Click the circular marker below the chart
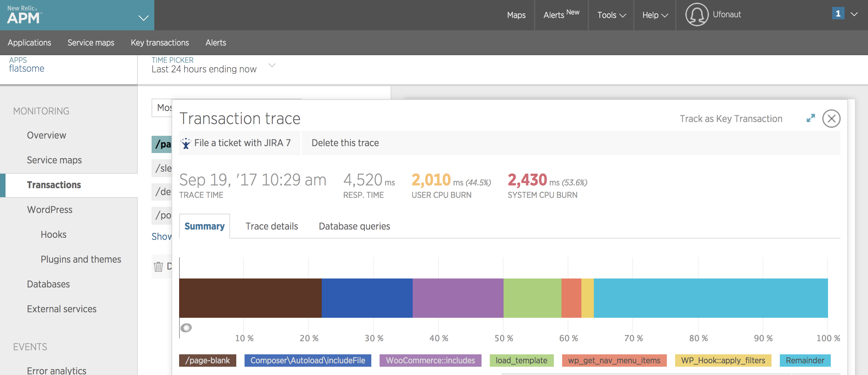Image resolution: width=868 pixels, height=375 pixels. tap(186, 327)
